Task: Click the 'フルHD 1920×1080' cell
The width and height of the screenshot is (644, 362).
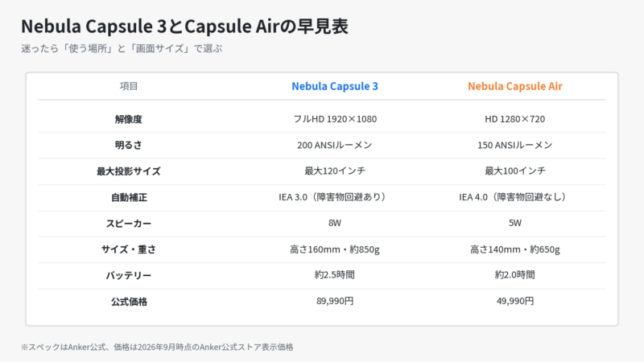Action: pyautogui.click(x=335, y=119)
